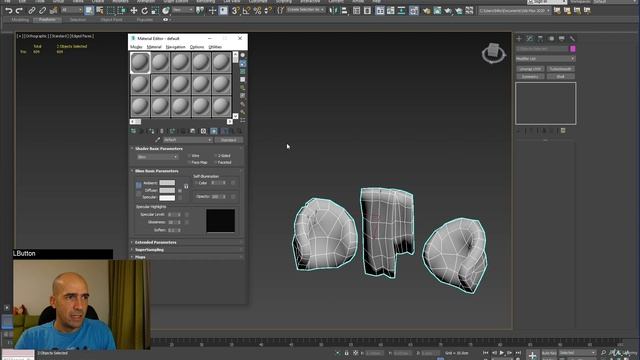Click the Diffuse color swatch
This screenshot has width=640, height=360.
tap(167, 190)
